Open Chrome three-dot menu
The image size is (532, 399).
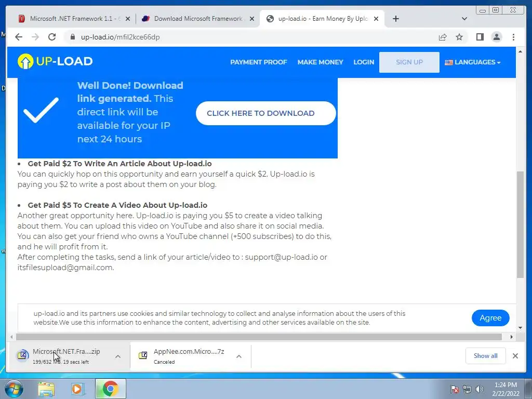point(513,37)
